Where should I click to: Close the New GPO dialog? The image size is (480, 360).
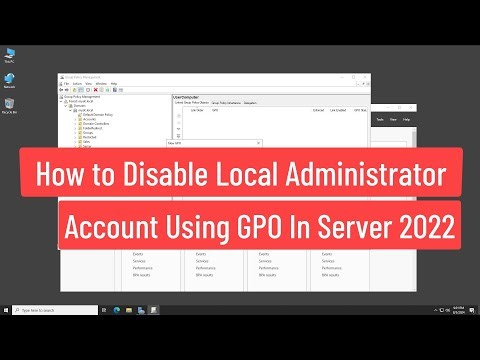258,143
